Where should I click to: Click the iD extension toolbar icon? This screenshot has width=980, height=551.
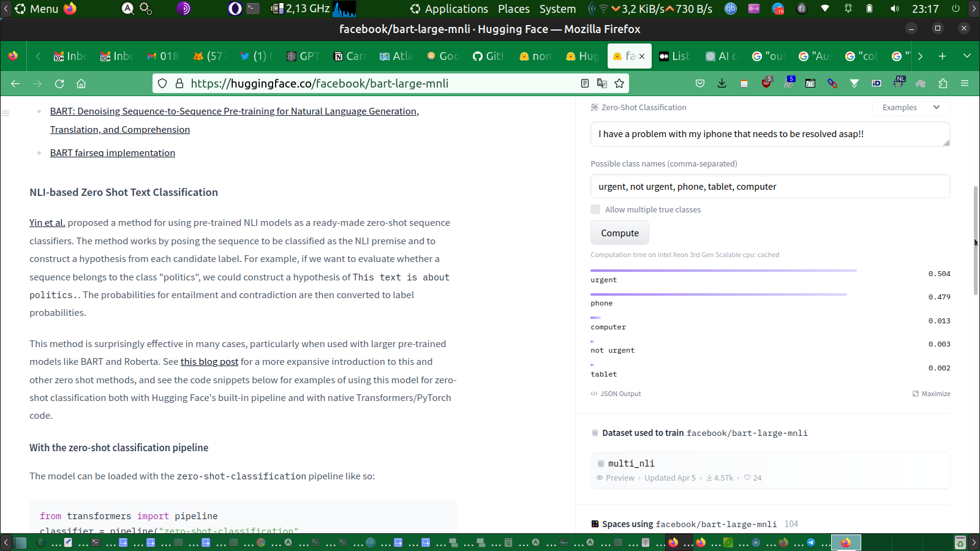click(876, 83)
